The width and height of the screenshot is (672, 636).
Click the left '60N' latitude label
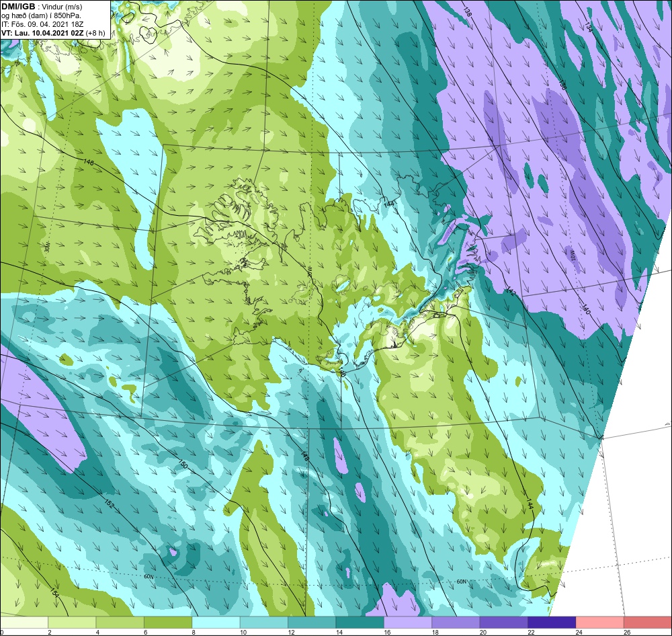(149, 577)
